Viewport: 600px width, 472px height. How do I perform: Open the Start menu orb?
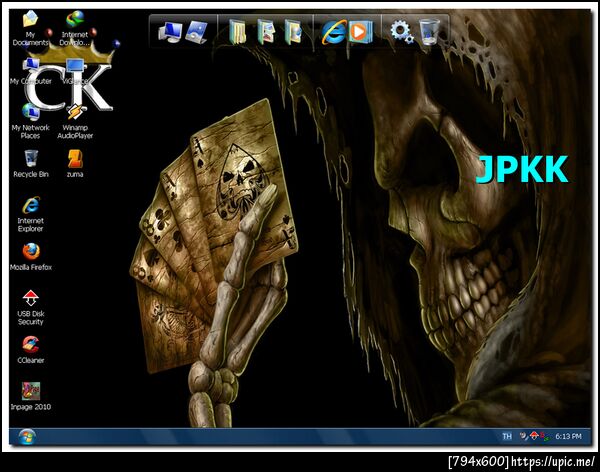(x=27, y=437)
